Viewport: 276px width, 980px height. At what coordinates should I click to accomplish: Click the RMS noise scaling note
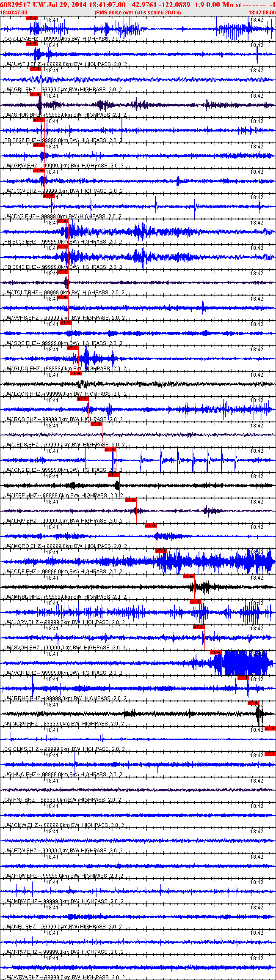[138, 13]
